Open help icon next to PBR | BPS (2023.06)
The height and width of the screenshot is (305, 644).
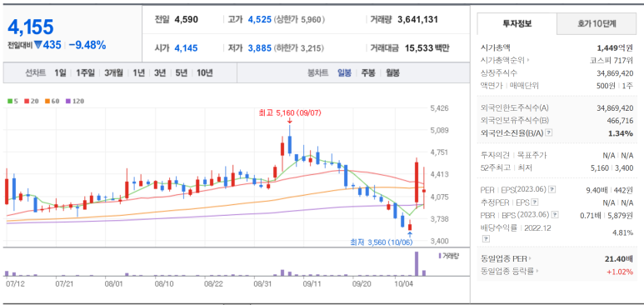(555, 214)
